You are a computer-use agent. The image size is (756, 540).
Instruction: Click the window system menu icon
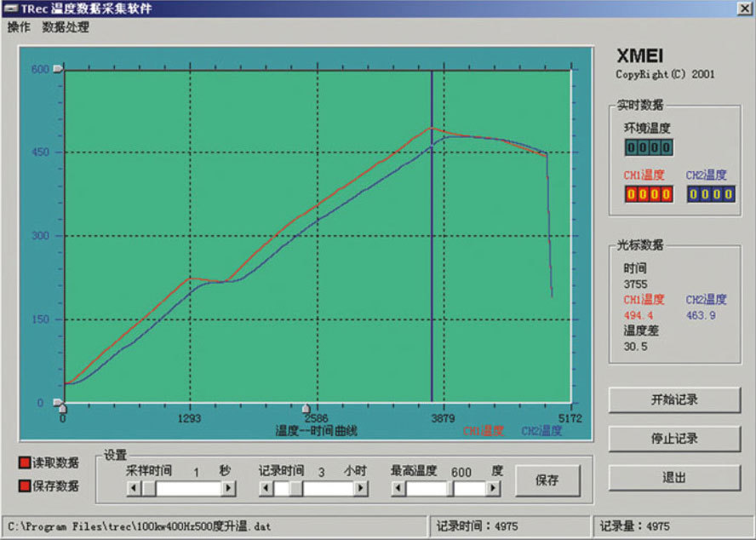click(x=9, y=9)
